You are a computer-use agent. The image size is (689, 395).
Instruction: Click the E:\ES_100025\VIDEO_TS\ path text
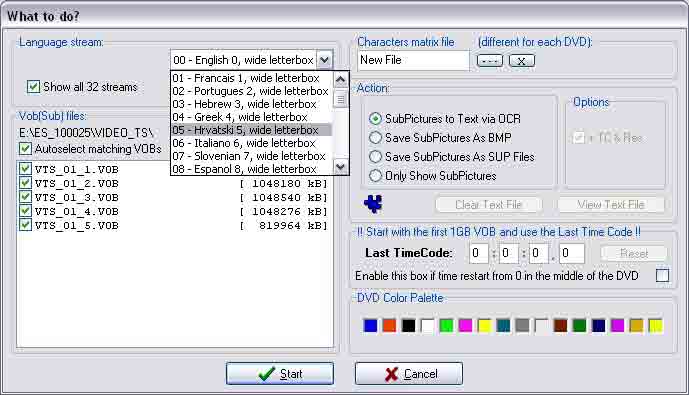pyautogui.click(x=86, y=132)
